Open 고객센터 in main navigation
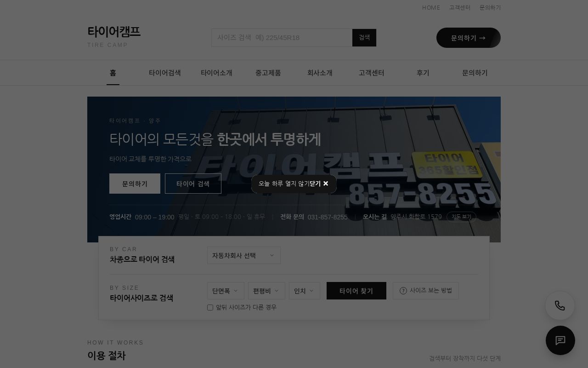 (x=372, y=73)
